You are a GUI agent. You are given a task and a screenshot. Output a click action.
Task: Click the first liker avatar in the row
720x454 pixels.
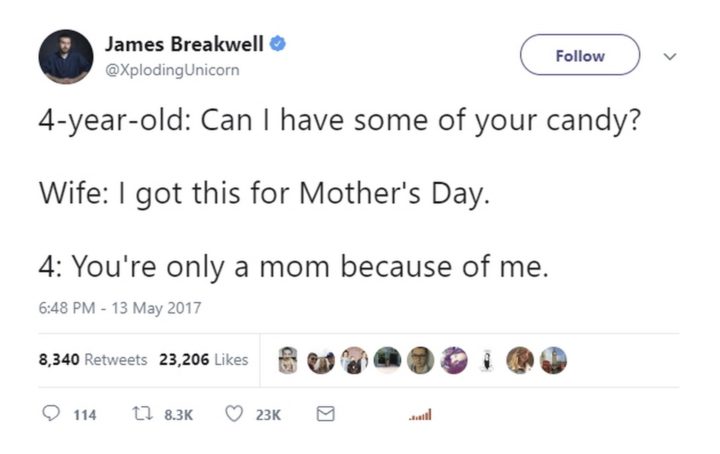tap(288, 359)
